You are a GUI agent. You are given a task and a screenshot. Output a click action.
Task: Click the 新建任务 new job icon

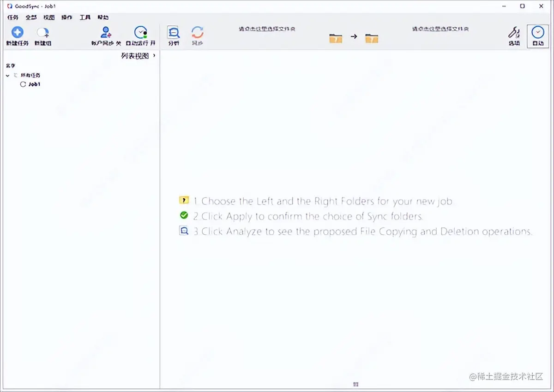point(17,32)
